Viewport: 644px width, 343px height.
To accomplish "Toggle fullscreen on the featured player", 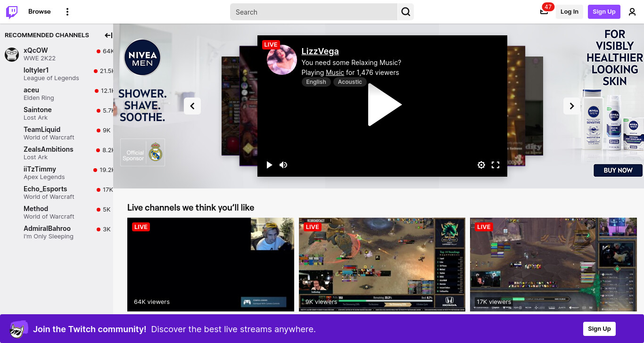I will (495, 165).
